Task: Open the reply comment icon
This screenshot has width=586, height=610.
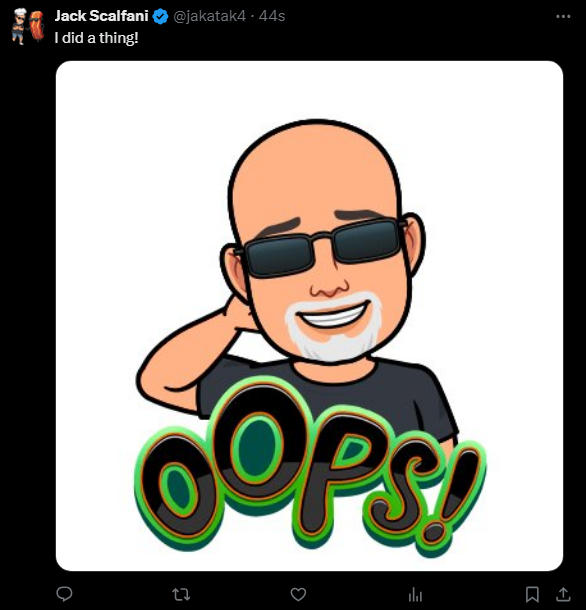Action: [64, 594]
